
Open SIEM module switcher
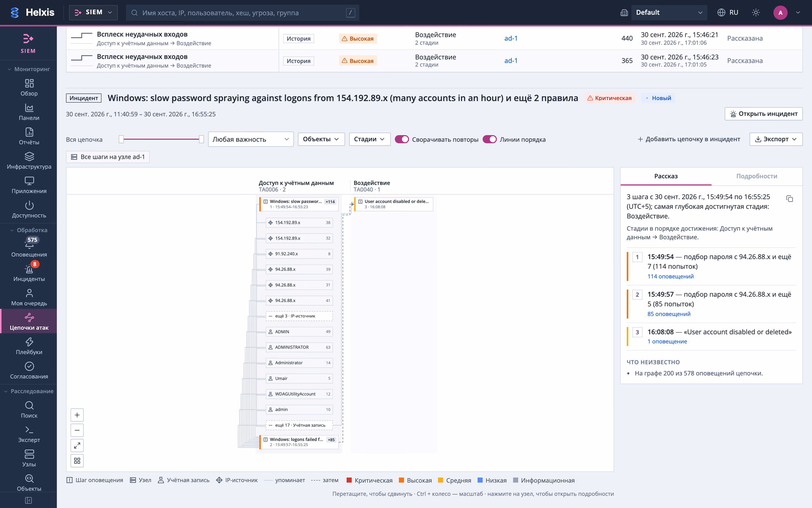[93, 12]
